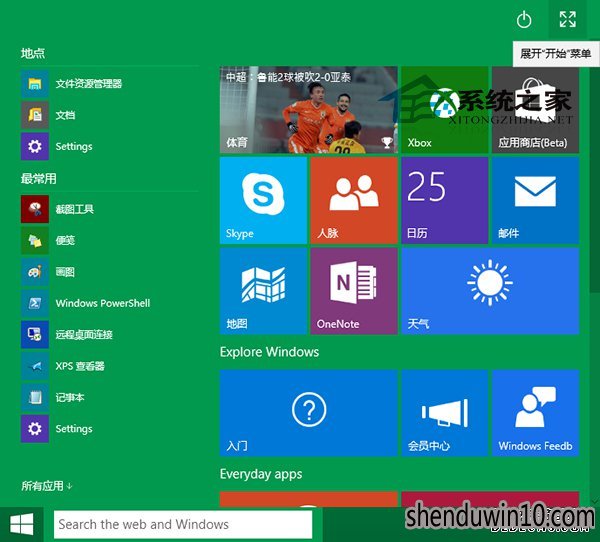Click the Everyday apps group heading
This screenshot has width=600, height=542.
[261, 474]
